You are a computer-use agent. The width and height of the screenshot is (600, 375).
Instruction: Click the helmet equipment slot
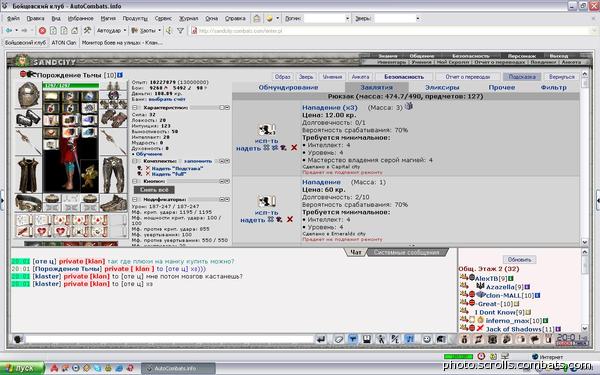pos(28,95)
